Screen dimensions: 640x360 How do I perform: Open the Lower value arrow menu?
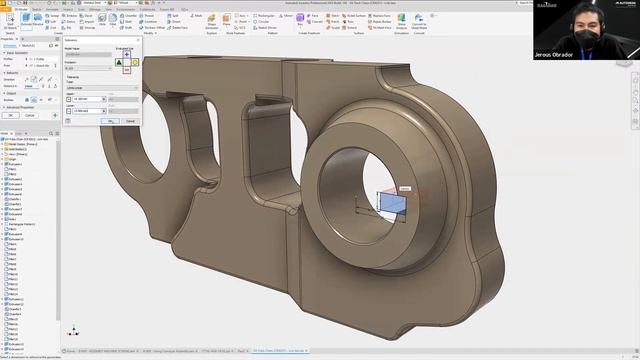click(104, 111)
